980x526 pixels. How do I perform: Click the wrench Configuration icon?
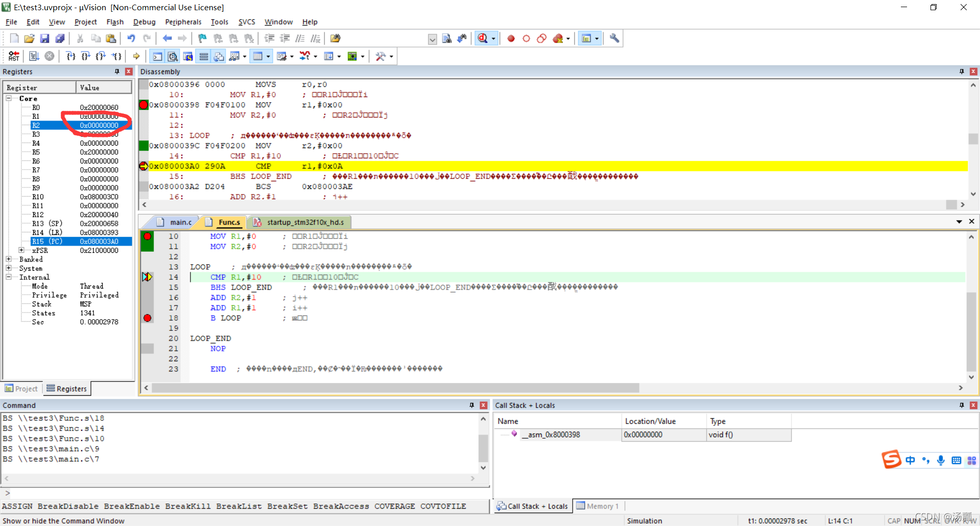pos(615,38)
